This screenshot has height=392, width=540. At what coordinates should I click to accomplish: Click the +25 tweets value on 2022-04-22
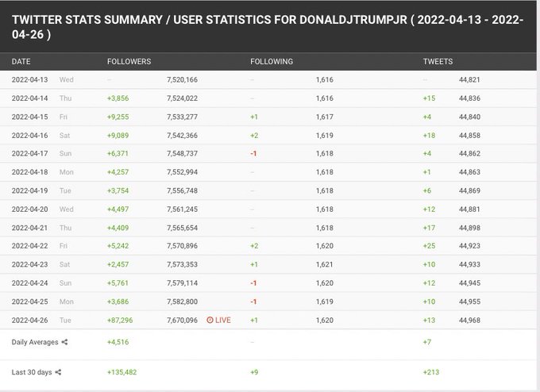[x=430, y=246]
